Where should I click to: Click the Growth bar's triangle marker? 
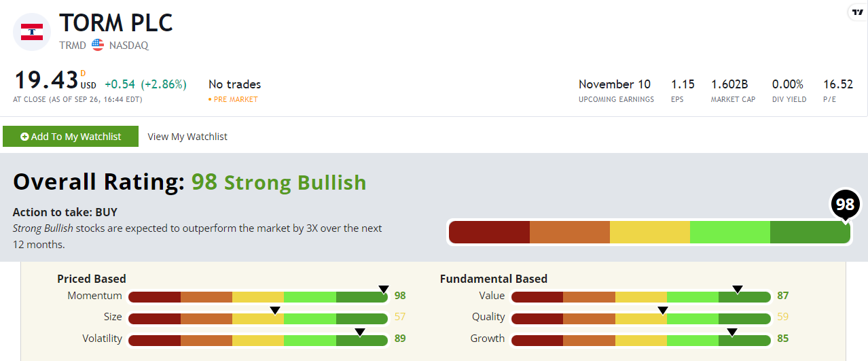(x=732, y=332)
